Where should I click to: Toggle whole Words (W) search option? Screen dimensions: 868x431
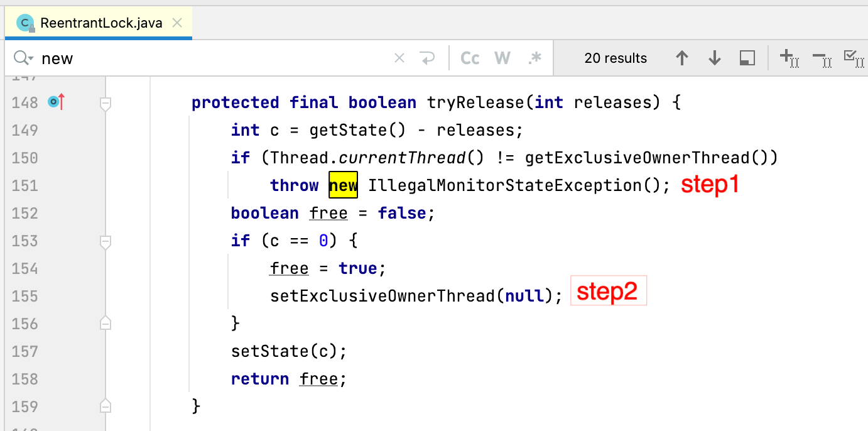click(502, 58)
